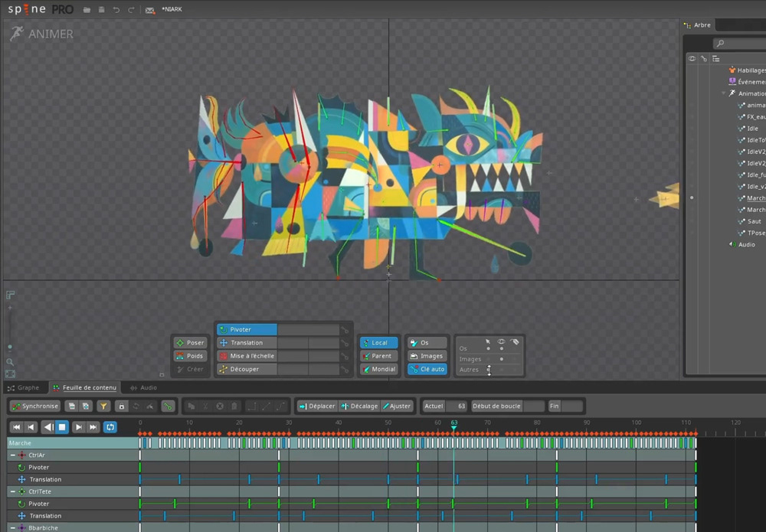Screen dimensions: 766x532
Task: Click the Synchronise button
Action: [x=35, y=406]
